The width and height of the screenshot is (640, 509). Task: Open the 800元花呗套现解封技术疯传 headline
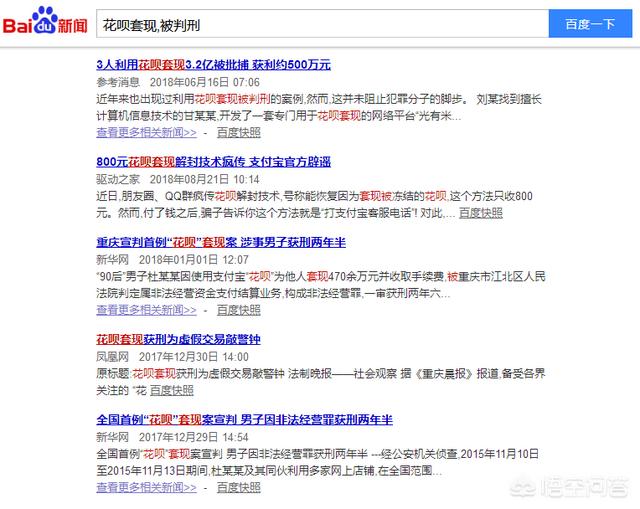pos(213,162)
